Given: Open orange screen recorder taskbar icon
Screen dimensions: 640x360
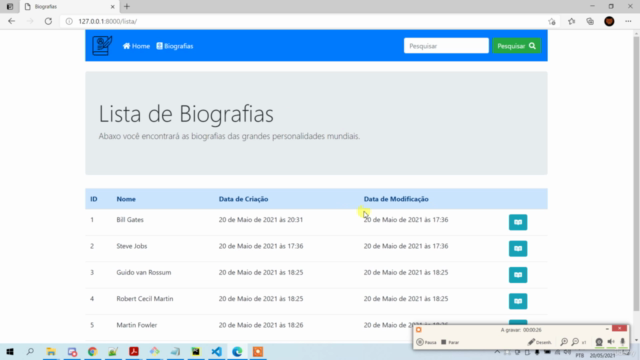Looking at the screenshot, I should coord(258,351).
